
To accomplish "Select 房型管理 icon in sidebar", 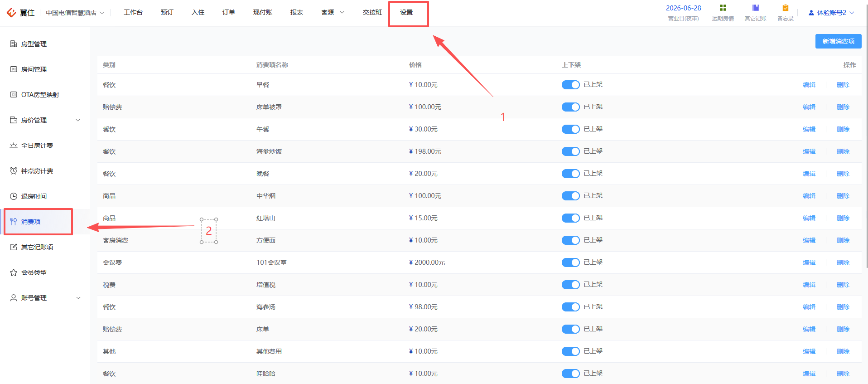I will pyautogui.click(x=14, y=44).
